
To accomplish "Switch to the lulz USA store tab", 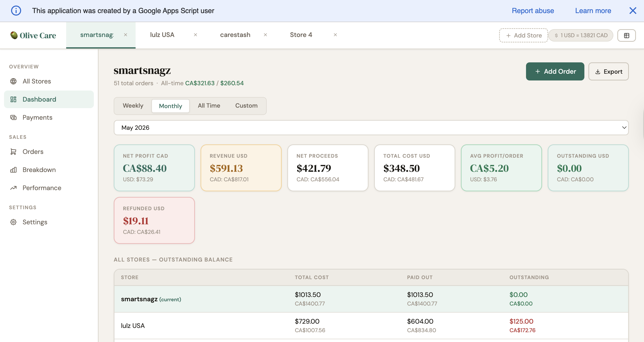I will [x=162, y=35].
